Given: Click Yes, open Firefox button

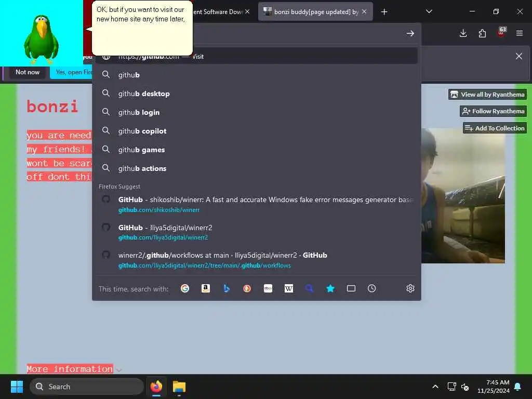Looking at the screenshot, I should [x=71, y=72].
